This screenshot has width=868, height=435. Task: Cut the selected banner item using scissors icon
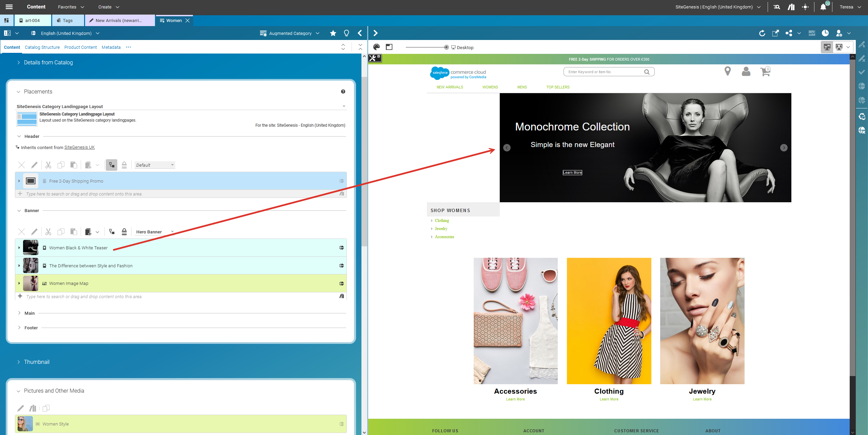(48, 231)
